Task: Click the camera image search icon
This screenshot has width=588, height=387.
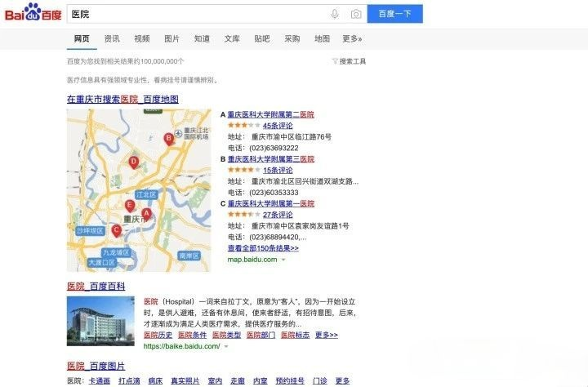Action: 356,14
